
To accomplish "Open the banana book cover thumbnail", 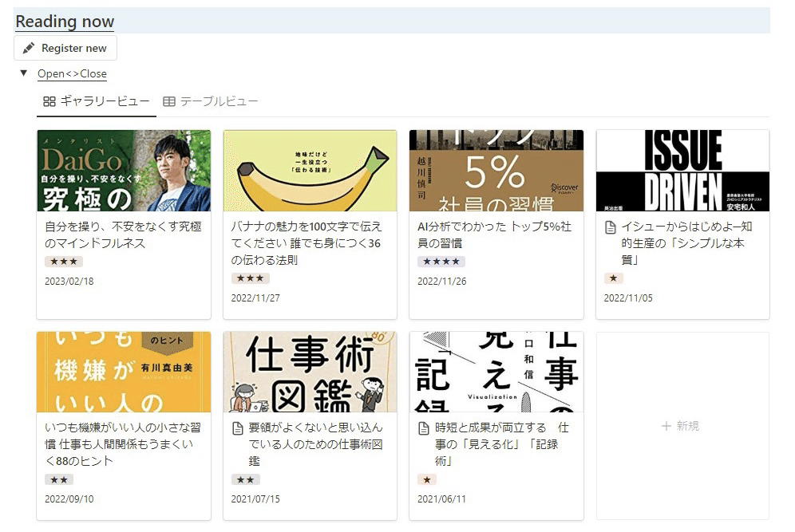I will point(310,171).
